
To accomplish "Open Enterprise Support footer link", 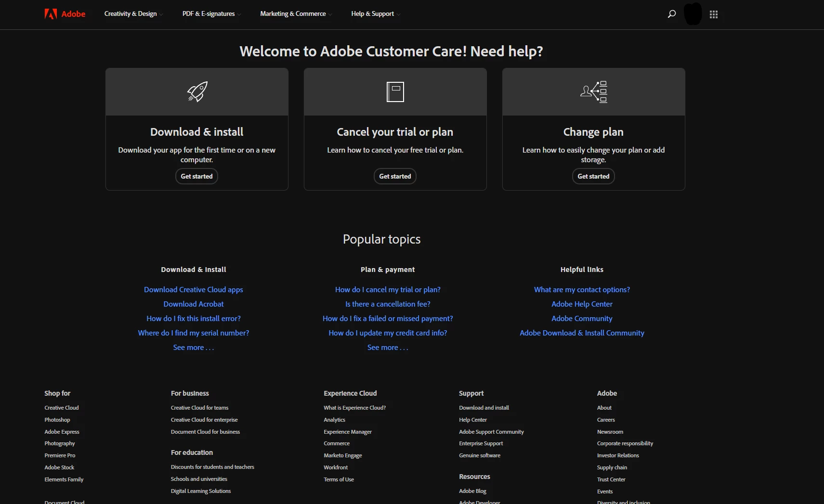I will pos(481,443).
